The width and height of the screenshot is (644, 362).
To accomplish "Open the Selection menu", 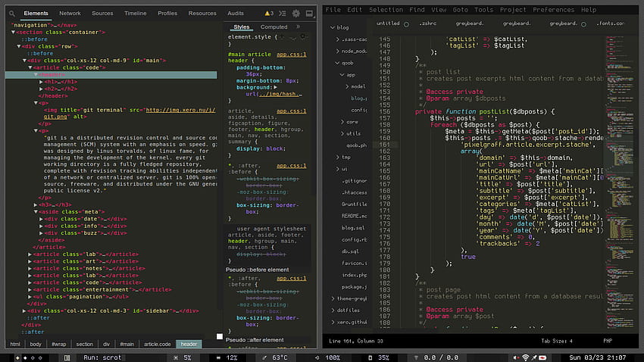I will tap(386, 10).
